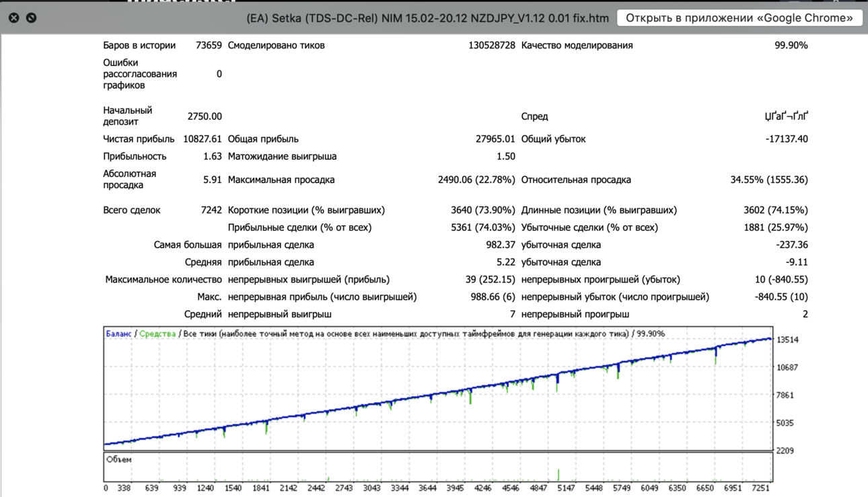Screen dimensions: 868x497
Task: Click short positions value 3640 (73.90%)
Action: [x=483, y=210]
